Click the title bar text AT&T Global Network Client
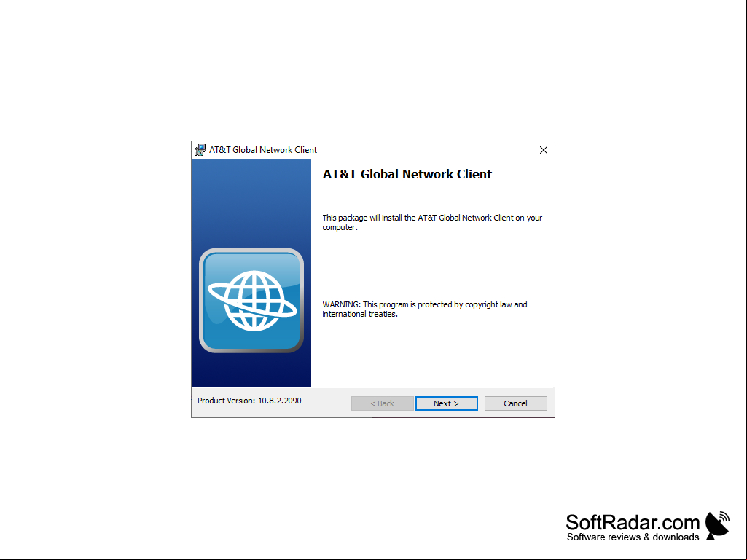Viewport: 747px width, 560px height. [x=263, y=150]
